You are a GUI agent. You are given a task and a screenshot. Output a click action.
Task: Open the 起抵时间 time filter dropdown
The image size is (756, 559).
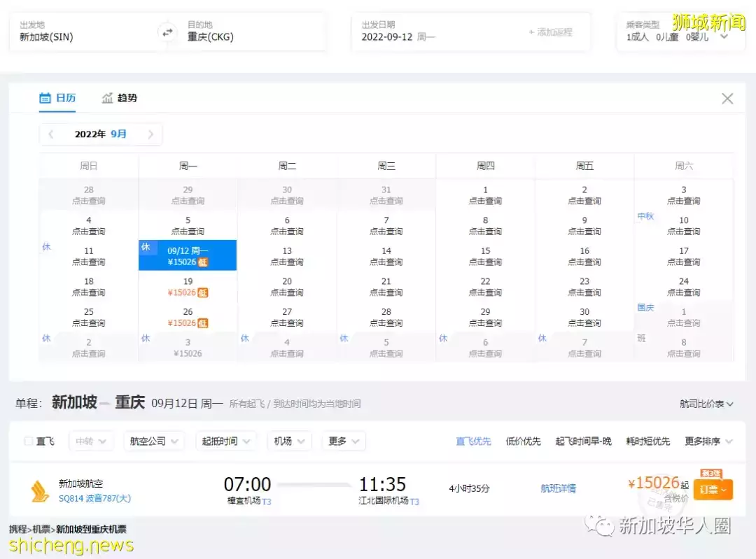[x=225, y=441]
